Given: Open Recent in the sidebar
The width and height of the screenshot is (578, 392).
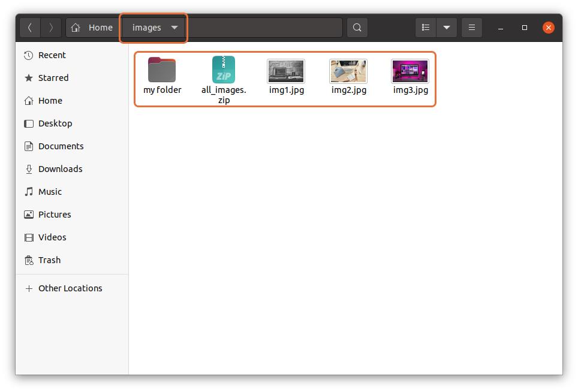Looking at the screenshot, I should coord(52,55).
